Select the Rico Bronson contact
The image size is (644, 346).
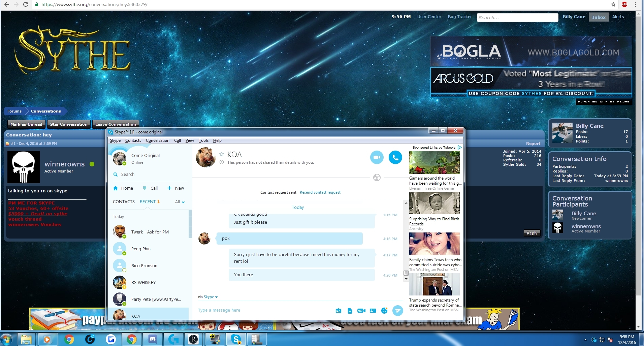[148, 266]
